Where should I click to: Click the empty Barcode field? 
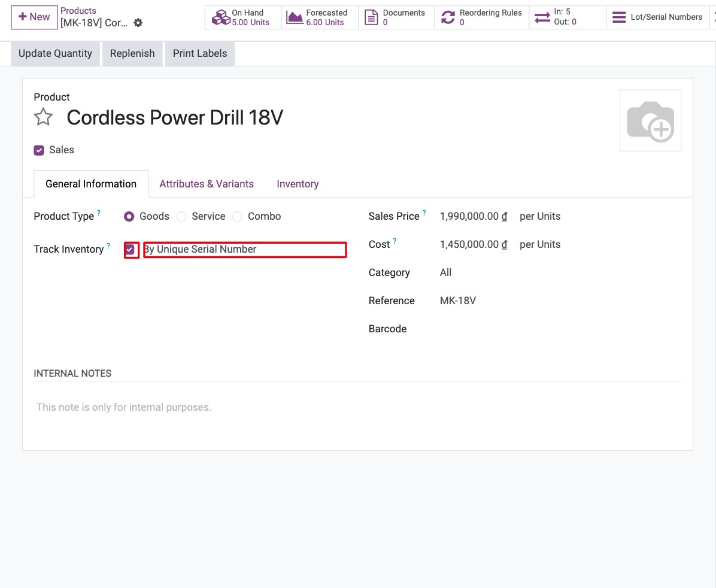tap(560, 329)
